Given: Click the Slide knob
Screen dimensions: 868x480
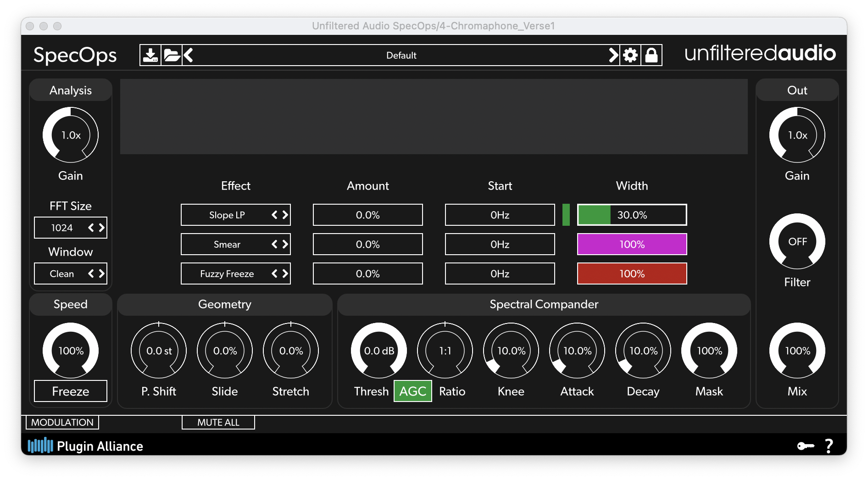Looking at the screenshot, I should 225,351.
